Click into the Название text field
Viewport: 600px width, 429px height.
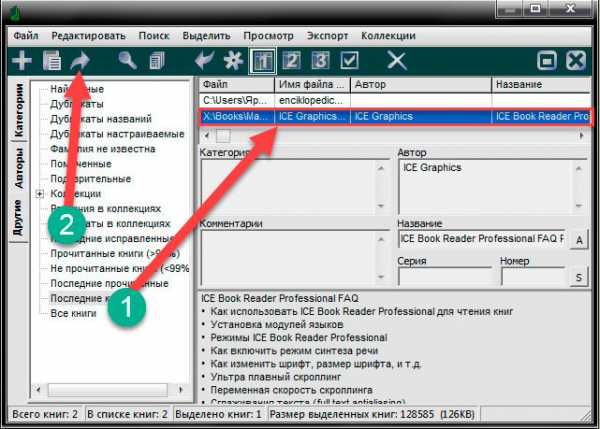click(481, 239)
